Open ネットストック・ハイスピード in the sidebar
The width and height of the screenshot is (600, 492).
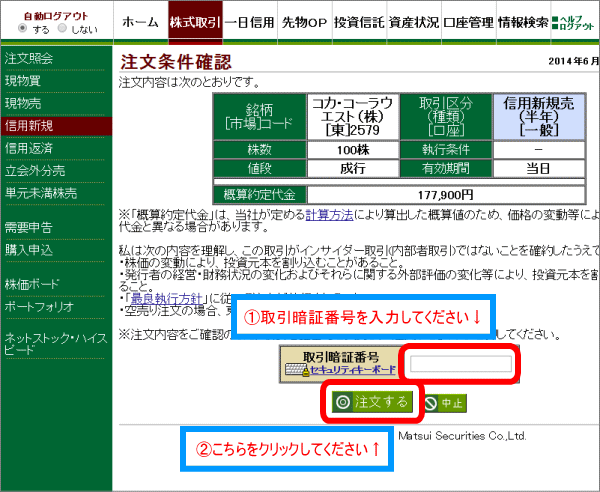pyautogui.click(x=56, y=344)
